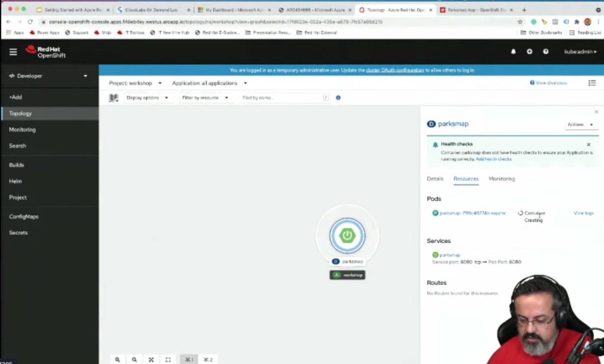Click the Red Hat OpenShift logo

(x=46, y=52)
